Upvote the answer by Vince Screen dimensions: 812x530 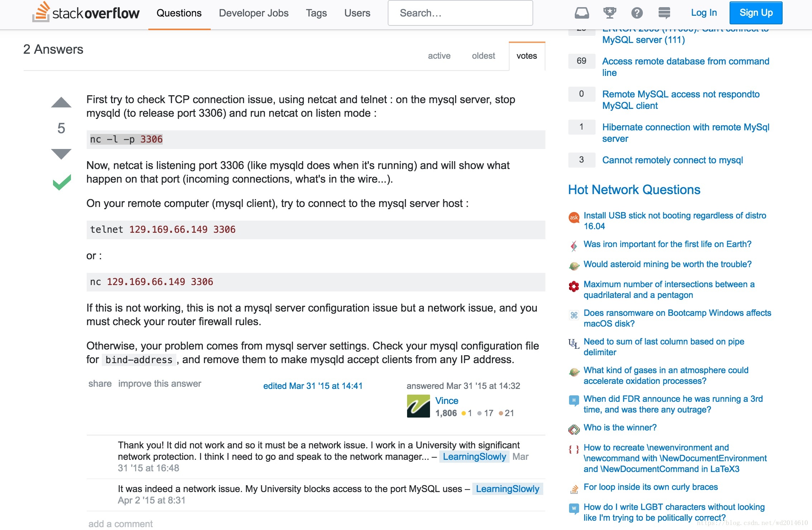click(61, 102)
